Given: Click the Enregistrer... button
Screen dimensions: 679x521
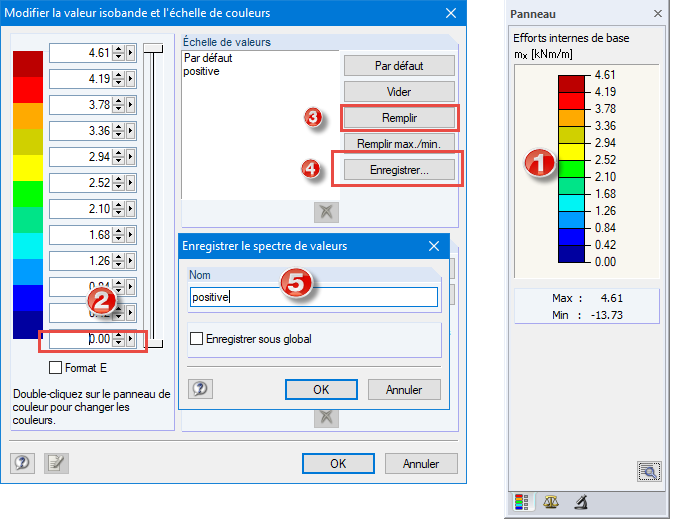Looking at the screenshot, I should (x=399, y=170).
